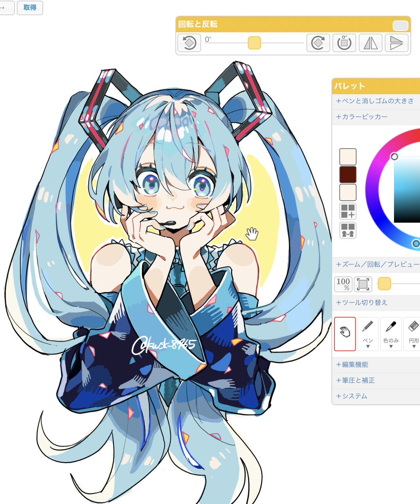The image size is (420, 504).
Task: Expand the システム section
Action: pyautogui.click(x=351, y=396)
